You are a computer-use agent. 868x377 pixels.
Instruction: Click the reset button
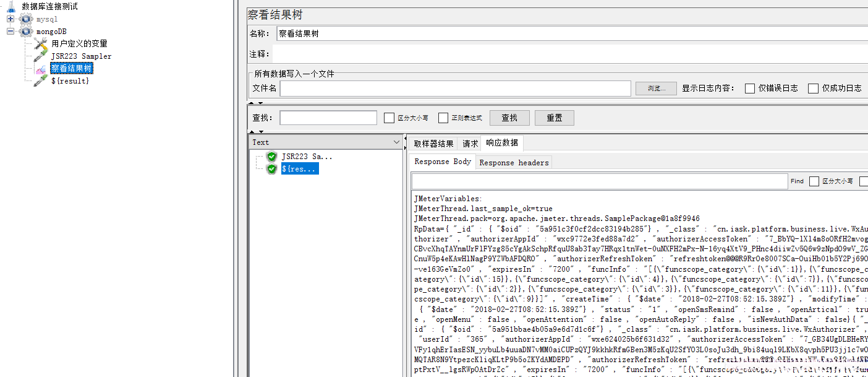pos(555,118)
